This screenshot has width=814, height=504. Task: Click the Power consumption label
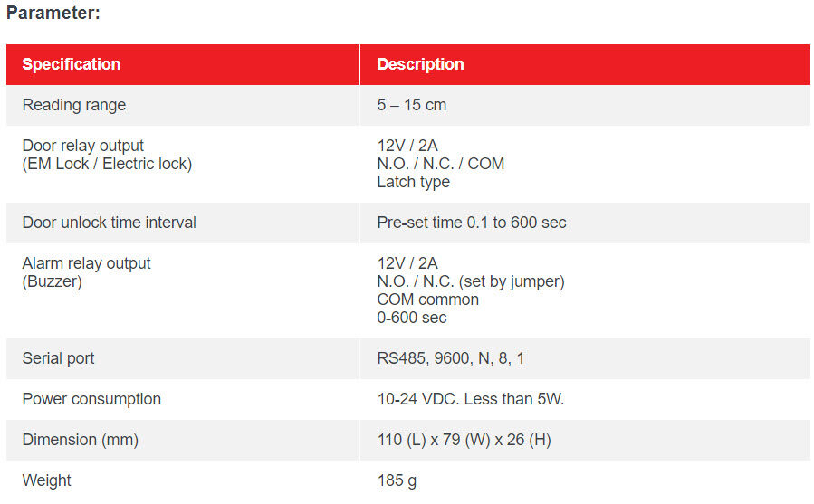pos(91,399)
